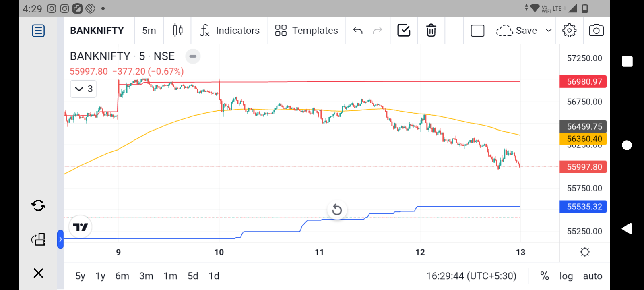Tap Android home circle button

(627, 145)
